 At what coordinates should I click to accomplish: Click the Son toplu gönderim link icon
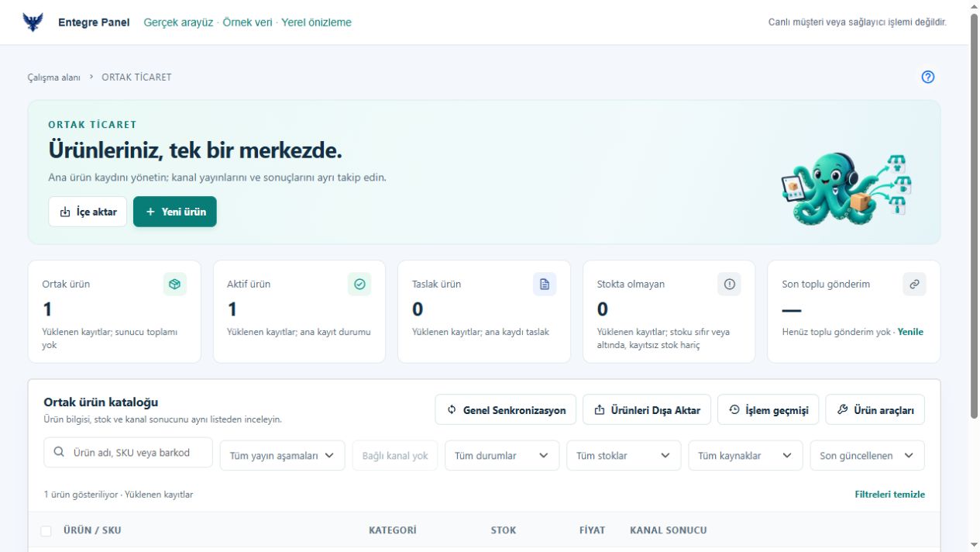tap(914, 285)
